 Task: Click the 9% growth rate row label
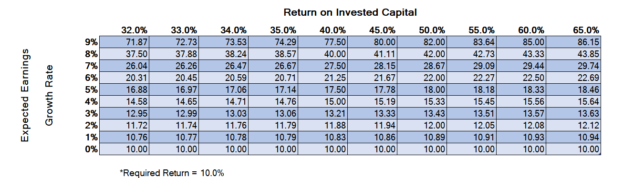[x=92, y=42]
